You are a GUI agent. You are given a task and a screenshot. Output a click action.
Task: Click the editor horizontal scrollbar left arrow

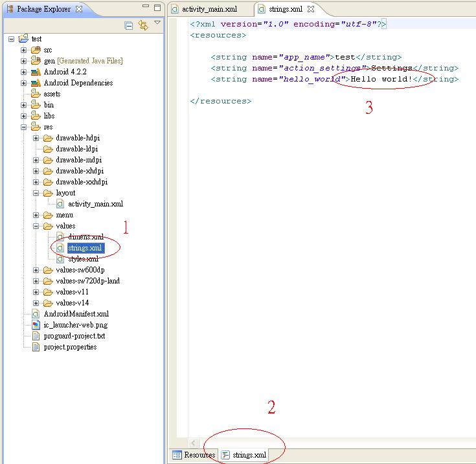(193, 443)
